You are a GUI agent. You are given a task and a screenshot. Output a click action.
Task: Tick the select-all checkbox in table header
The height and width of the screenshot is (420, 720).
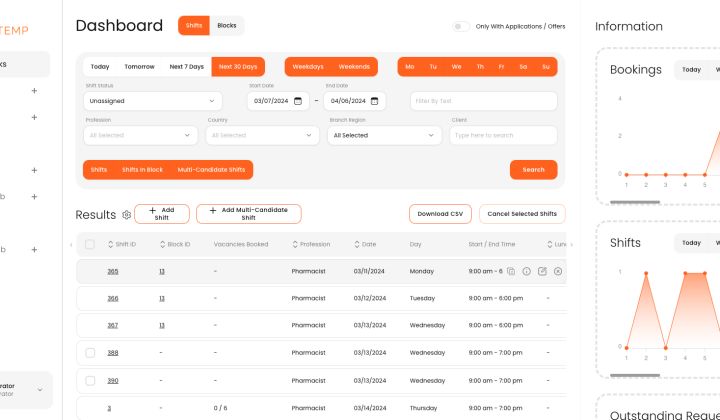[90, 244]
